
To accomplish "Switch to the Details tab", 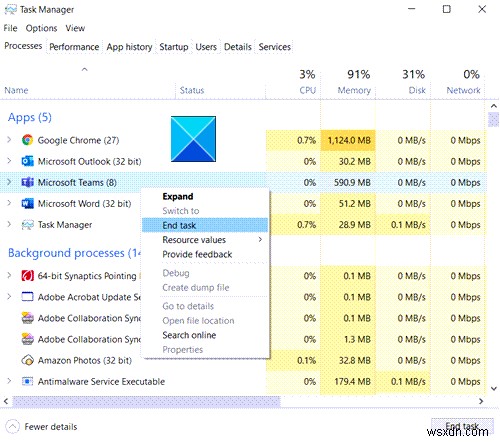I will tap(238, 47).
